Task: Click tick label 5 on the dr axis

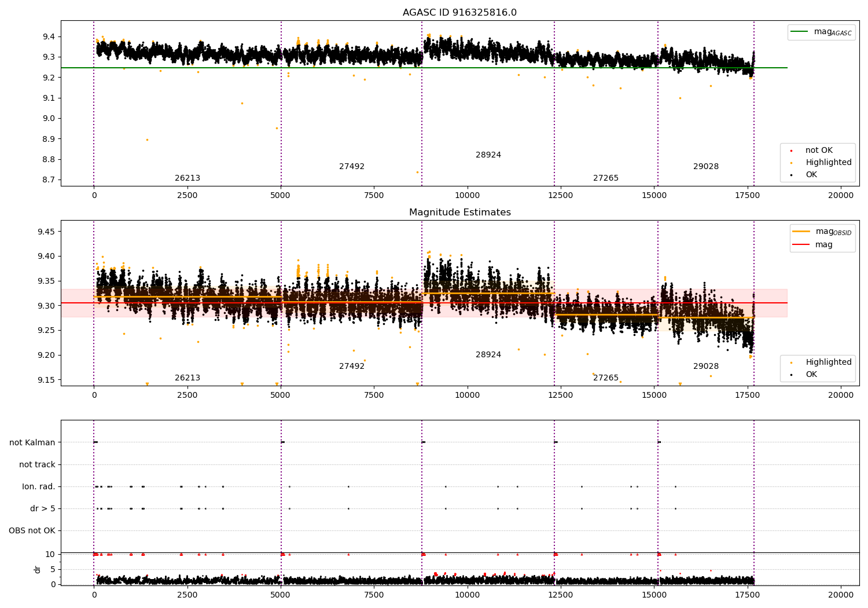Action: [x=53, y=570]
